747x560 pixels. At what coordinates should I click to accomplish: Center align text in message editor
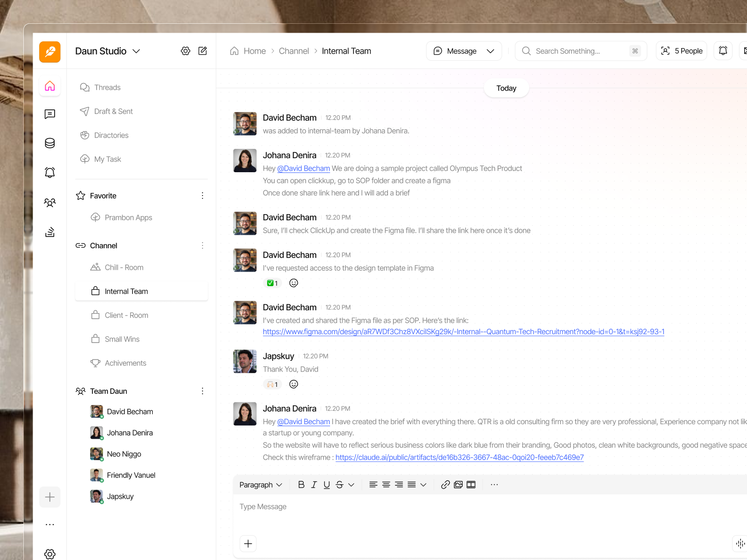(x=386, y=485)
